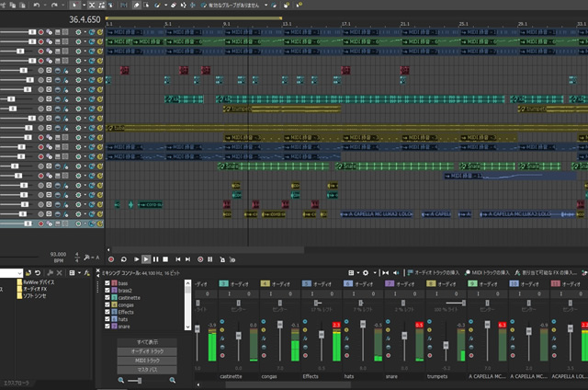
Task: Click the up-folder icon in the Explorer toolbar
Action: click(x=28, y=273)
